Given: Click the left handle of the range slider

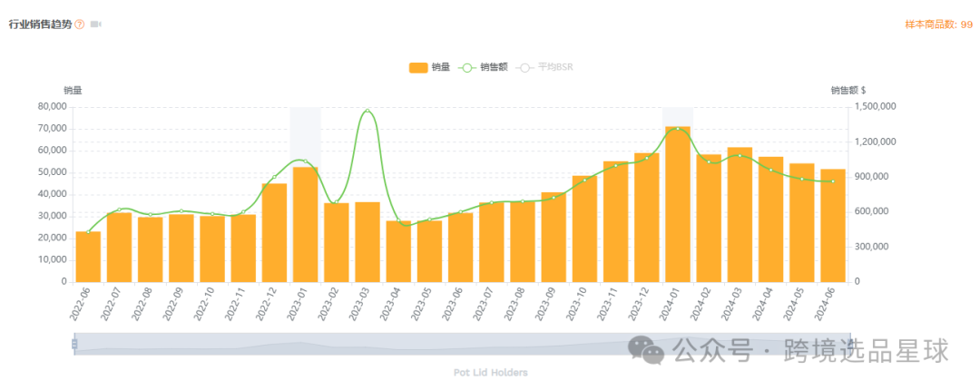Looking at the screenshot, I should tap(74, 344).
